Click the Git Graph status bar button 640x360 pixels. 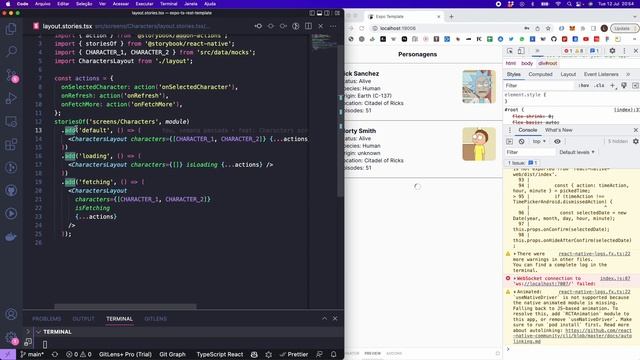click(172, 354)
